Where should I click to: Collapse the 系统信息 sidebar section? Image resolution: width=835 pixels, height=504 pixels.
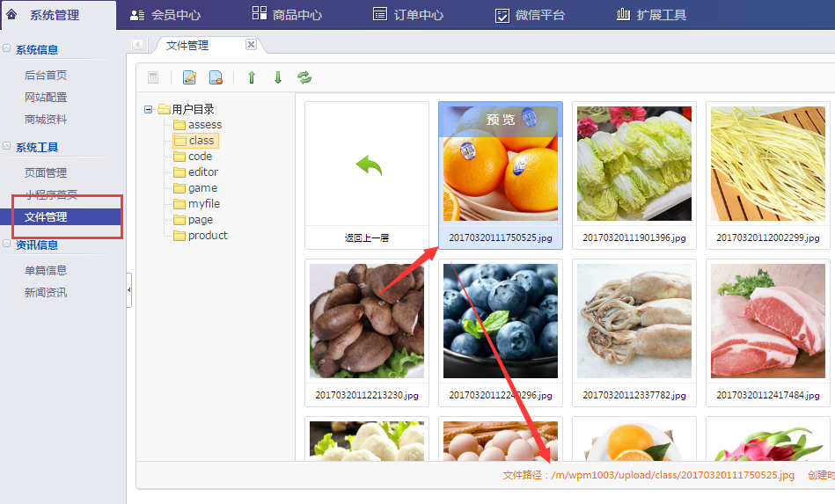[x=7, y=49]
